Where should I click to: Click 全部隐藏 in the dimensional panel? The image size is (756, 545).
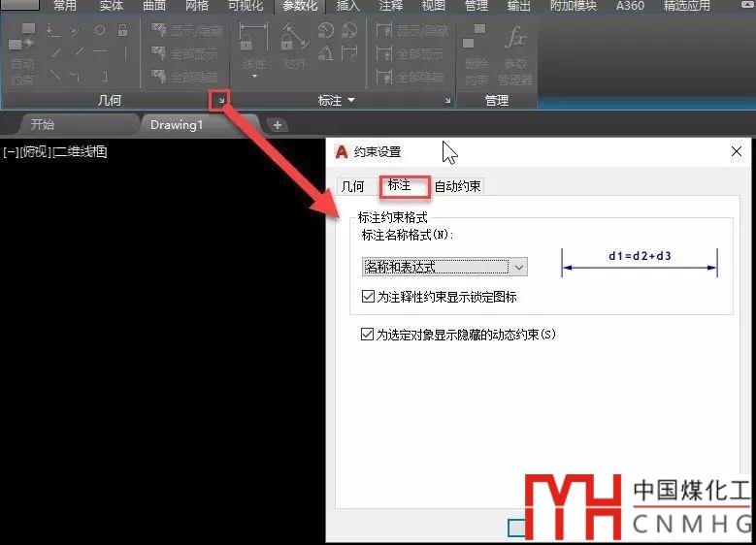tap(411, 78)
